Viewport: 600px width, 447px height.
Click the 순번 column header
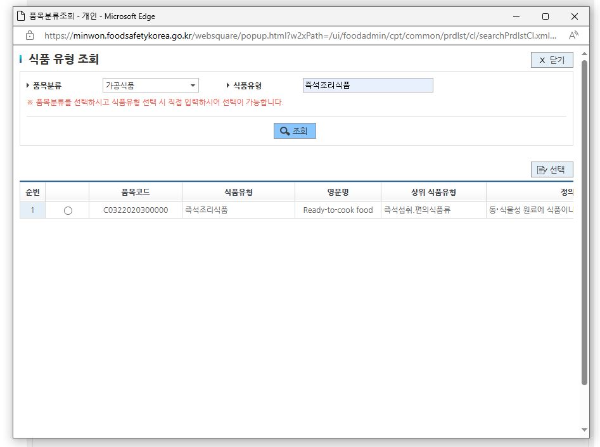pyautogui.click(x=33, y=192)
